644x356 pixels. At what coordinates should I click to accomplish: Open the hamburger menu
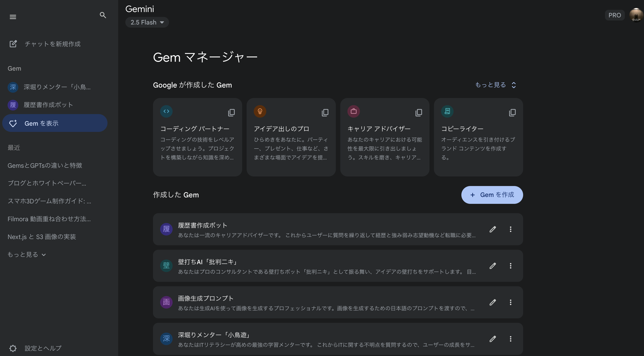13,17
